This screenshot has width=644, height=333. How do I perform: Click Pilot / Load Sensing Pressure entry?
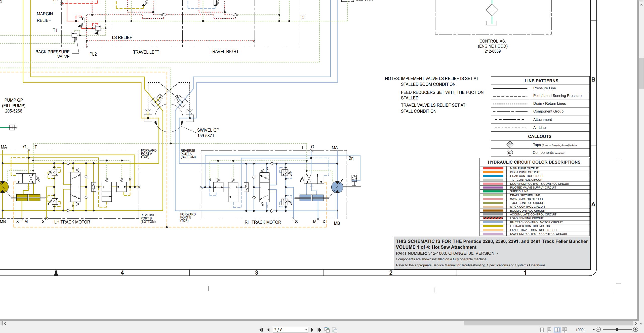tap(557, 96)
